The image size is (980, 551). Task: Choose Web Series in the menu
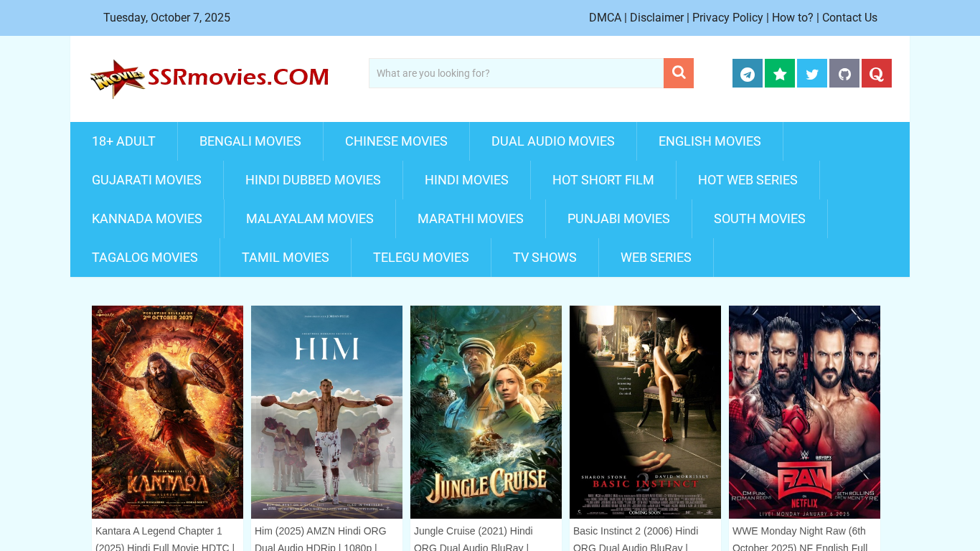(x=656, y=258)
